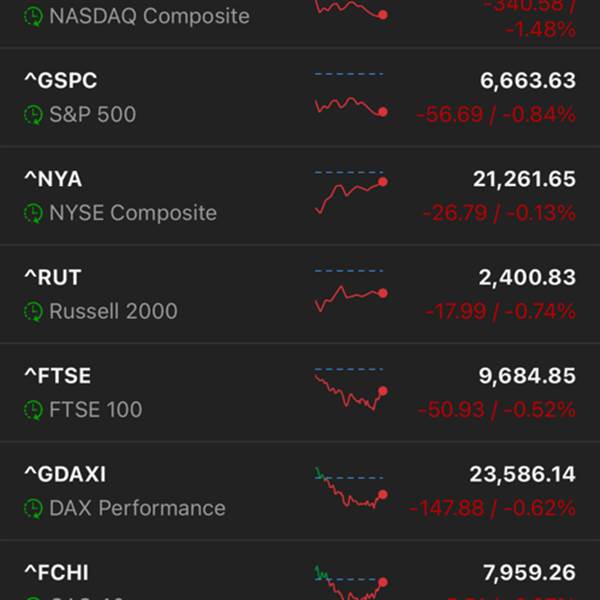The height and width of the screenshot is (600, 600).
Task: Click the NYSE Composite price 21,261.65
Action: (x=524, y=179)
